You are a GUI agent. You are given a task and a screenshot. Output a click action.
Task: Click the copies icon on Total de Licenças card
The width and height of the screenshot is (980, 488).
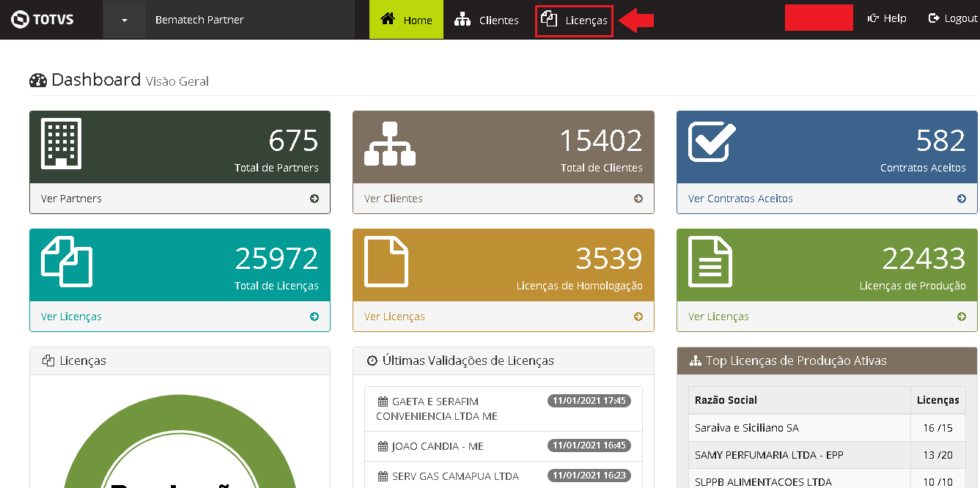[x=67, y=261]
